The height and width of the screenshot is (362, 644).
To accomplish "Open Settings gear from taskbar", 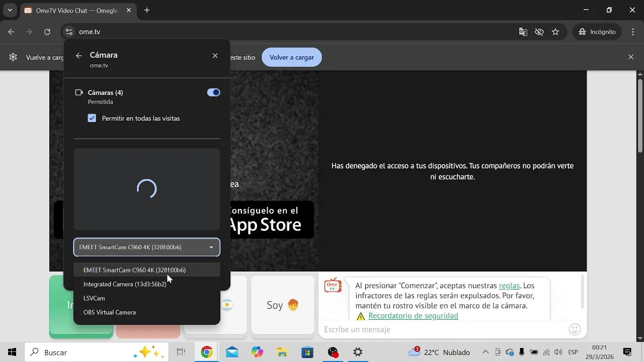I will coord(358,352).
